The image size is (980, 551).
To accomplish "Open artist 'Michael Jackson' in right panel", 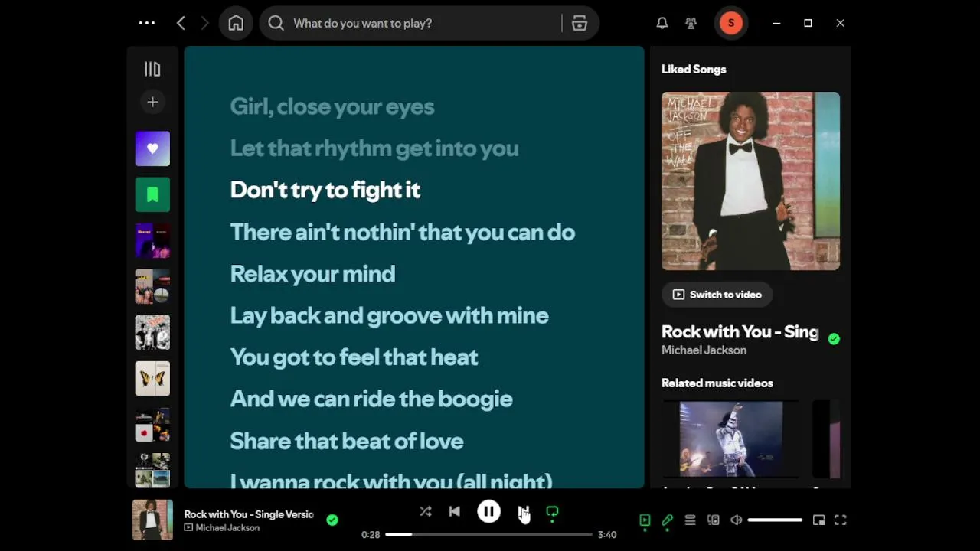I will (x=704, y=350).
